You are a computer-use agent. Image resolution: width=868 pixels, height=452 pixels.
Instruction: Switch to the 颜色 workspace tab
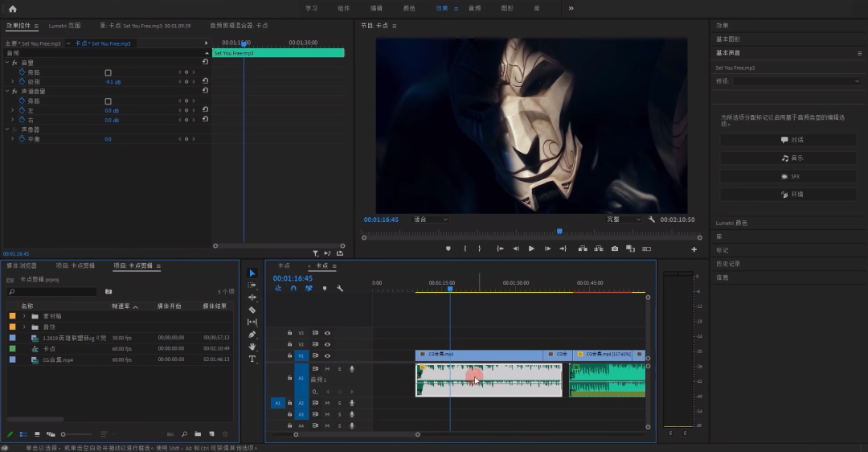tap(409, 8)
